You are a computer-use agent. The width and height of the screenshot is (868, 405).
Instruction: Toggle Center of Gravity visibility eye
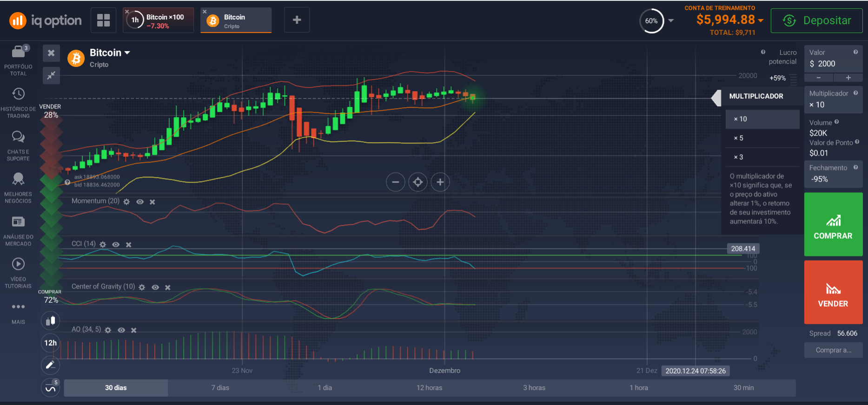(155, 287)
